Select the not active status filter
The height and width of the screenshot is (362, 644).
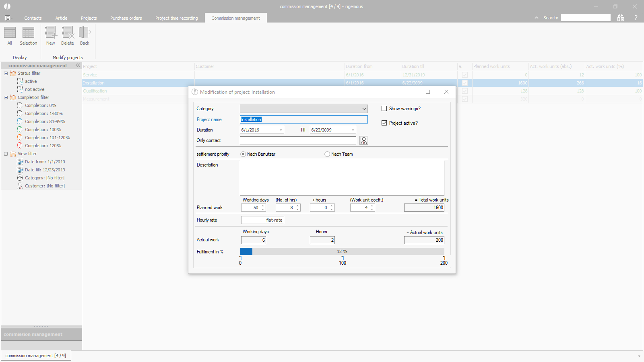coord(35,89)
